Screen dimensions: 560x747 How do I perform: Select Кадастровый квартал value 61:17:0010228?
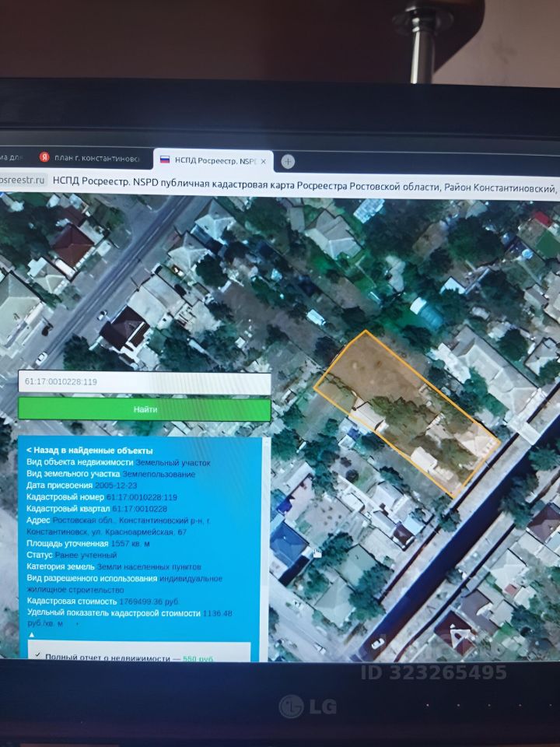point(139,509)
